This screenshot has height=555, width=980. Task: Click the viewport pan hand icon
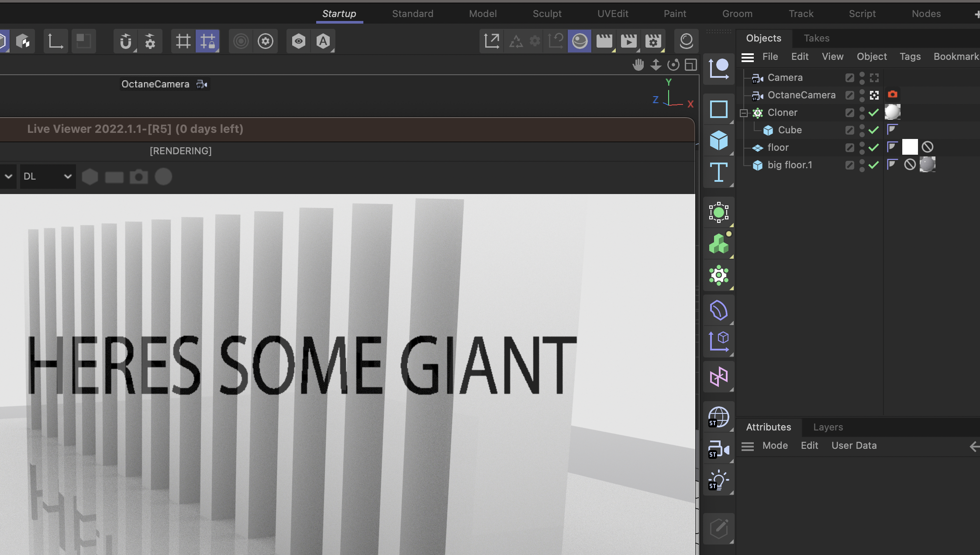(638, 65)
